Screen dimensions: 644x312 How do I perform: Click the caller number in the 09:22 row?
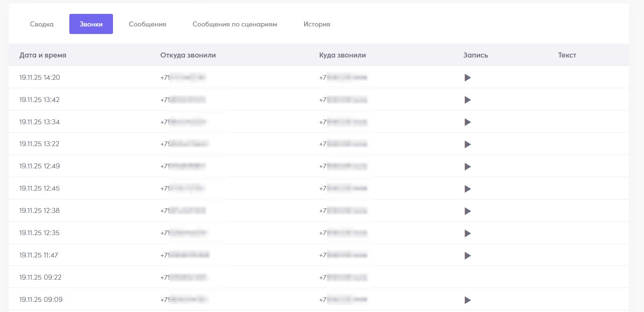185,277
